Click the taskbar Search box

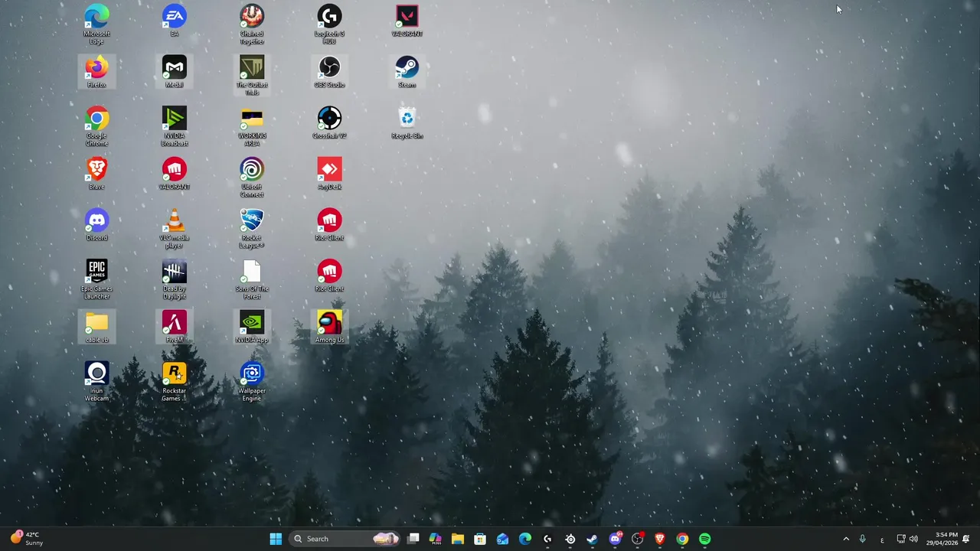345,539
